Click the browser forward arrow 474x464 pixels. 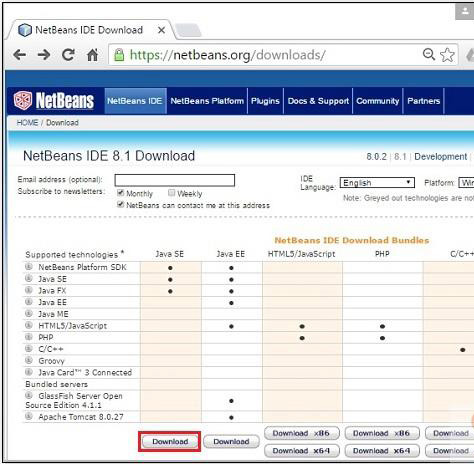tap(44, 55)
